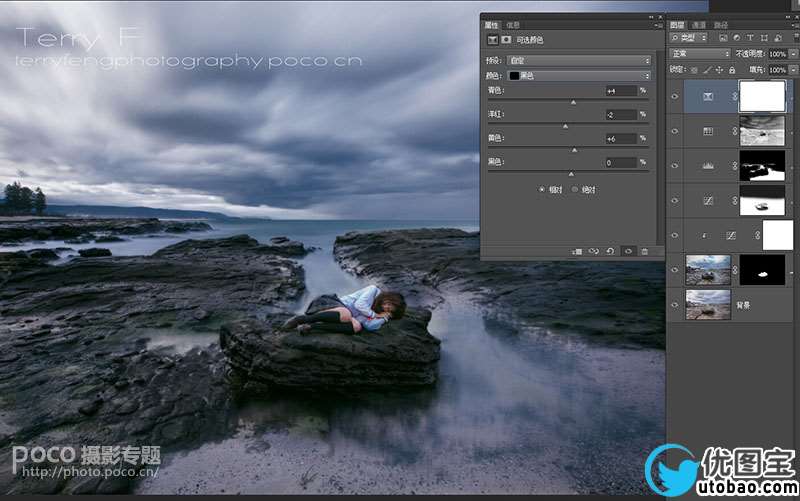This screenshot has height=501, width=800.
Task: Switch to the 图层 Layers tab
Action: coord(678,25)
